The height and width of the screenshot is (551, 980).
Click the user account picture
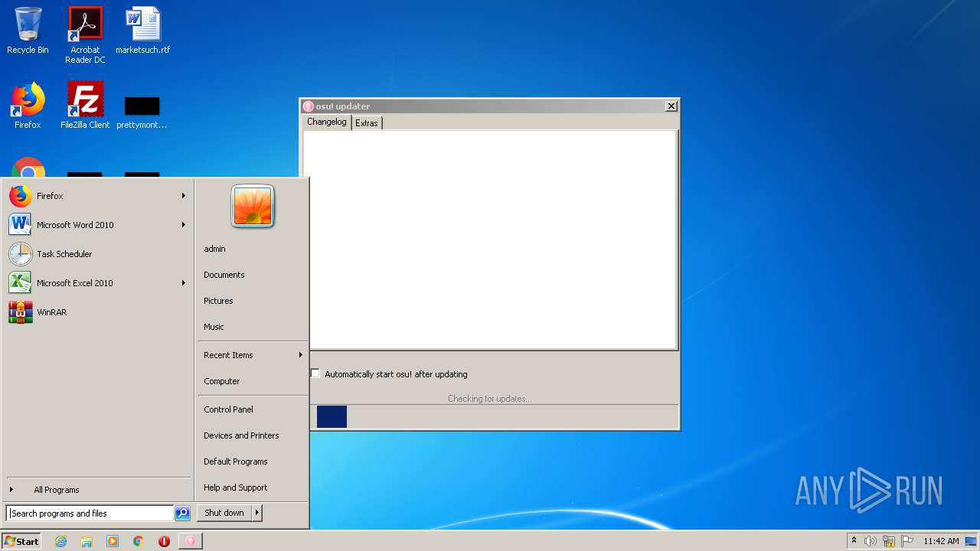pyautogui.click(x=253, y=207)
